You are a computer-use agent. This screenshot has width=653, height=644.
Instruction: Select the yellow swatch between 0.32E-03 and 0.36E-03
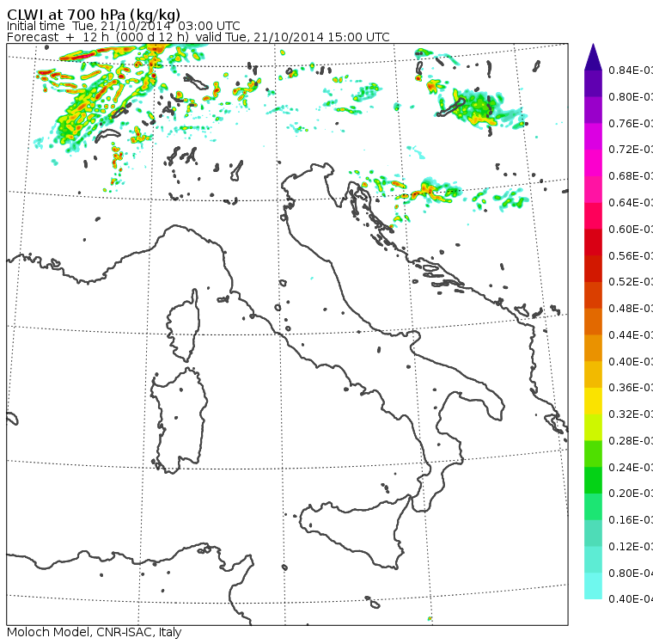click(593, 401)
